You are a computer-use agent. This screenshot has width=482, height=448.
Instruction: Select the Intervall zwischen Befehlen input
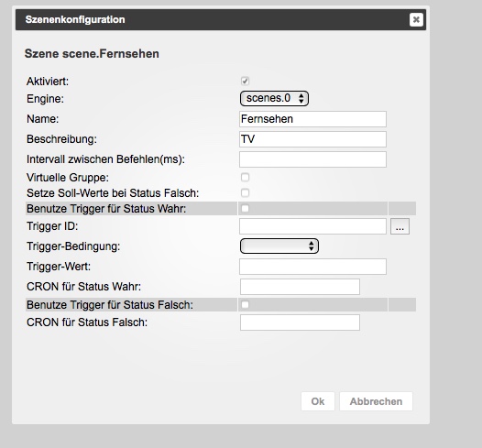point(312,159)
